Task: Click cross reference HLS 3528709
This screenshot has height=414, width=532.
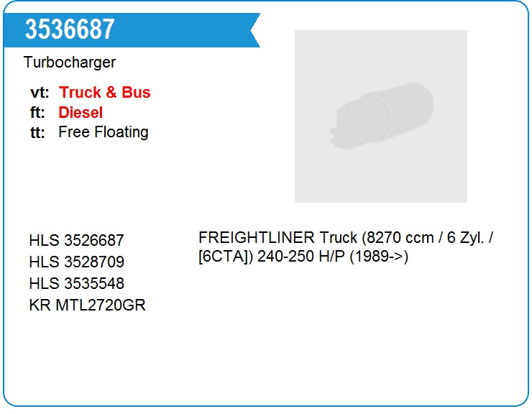Action: click(x=77, y=262)
